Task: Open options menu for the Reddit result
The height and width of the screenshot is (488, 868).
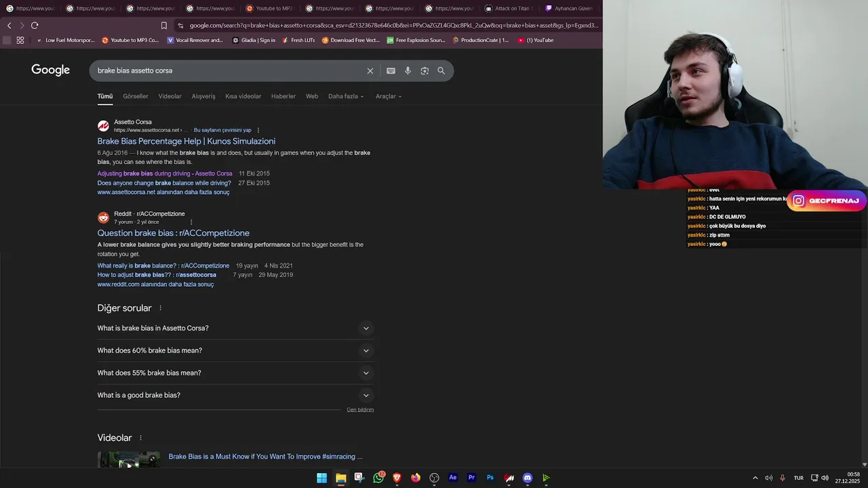Action: click(191, 222)
